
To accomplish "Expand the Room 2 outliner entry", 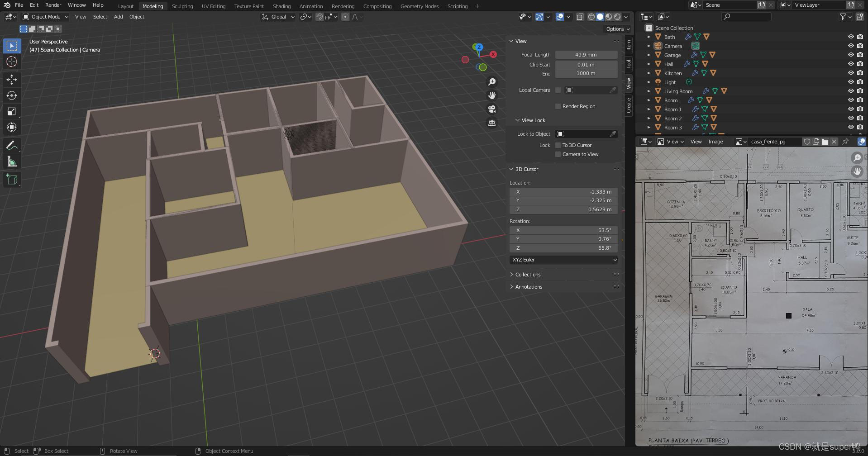I will pos(649,118).
